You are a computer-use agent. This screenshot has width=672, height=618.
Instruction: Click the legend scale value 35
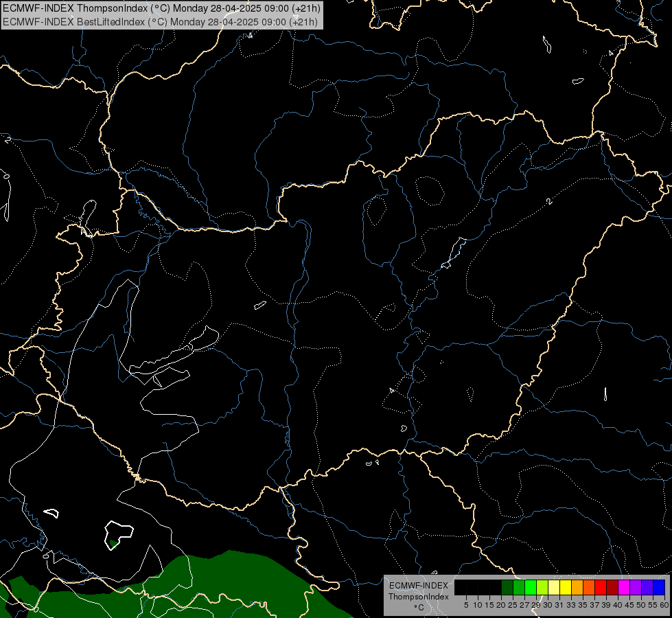pyautogui.click(x=583, y=605)
